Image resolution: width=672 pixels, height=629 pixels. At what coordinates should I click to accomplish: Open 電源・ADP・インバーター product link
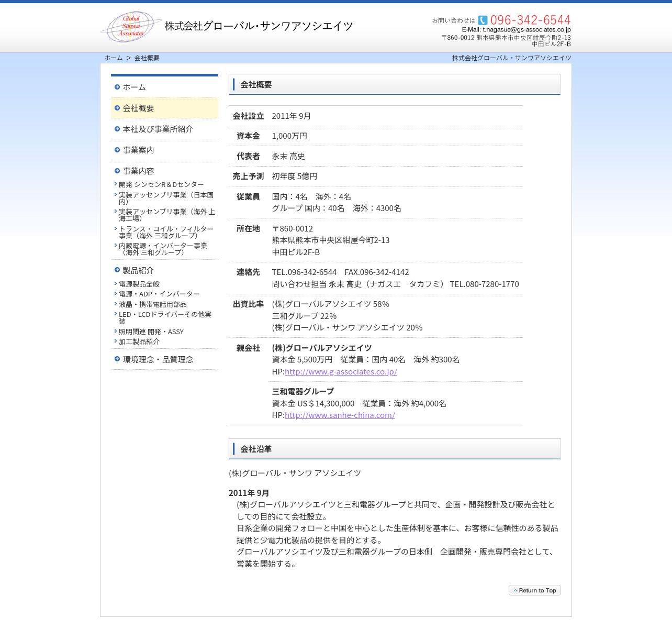159,294
